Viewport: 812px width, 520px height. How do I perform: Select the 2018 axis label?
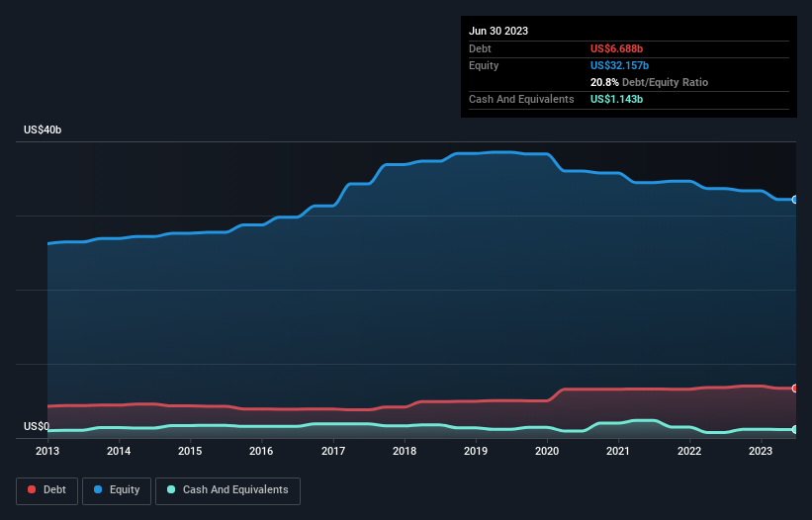pos(405,451)
